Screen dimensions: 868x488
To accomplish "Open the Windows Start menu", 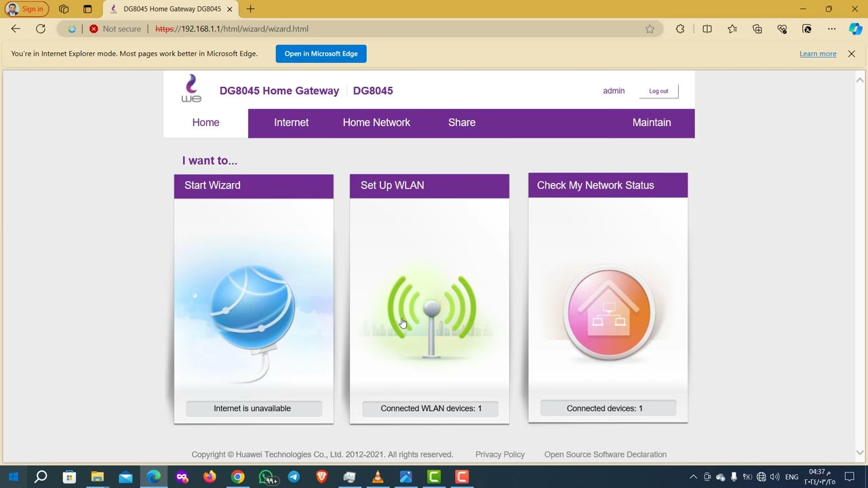I will pyautogui.click(x=13, y=477).
